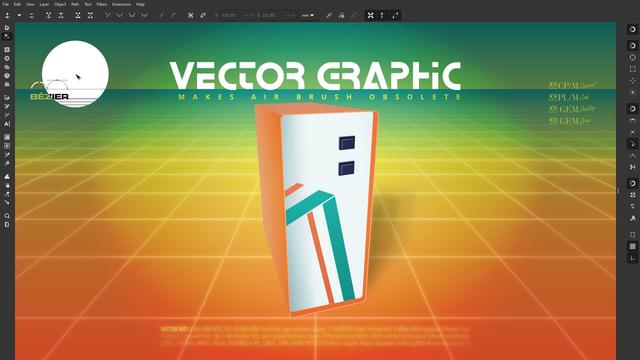640x360 pixels.
Task: Click Break path at nodes button
Action: tap(61, 15)
